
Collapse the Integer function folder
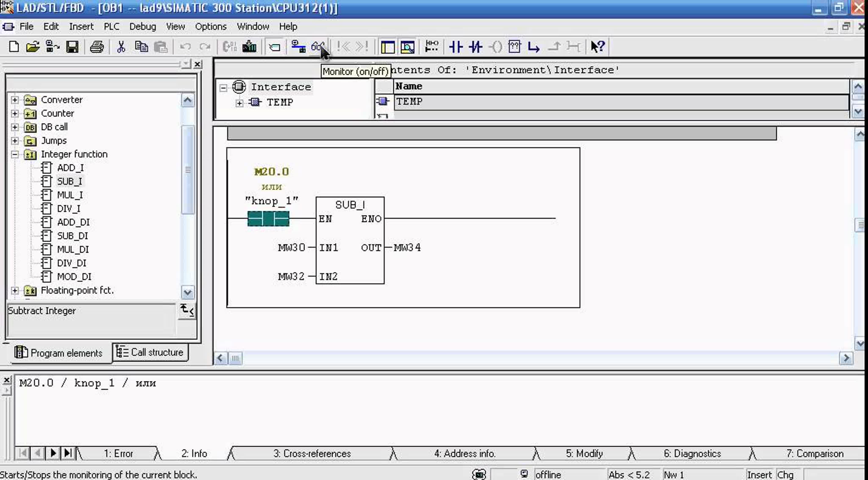pos(14,154)
